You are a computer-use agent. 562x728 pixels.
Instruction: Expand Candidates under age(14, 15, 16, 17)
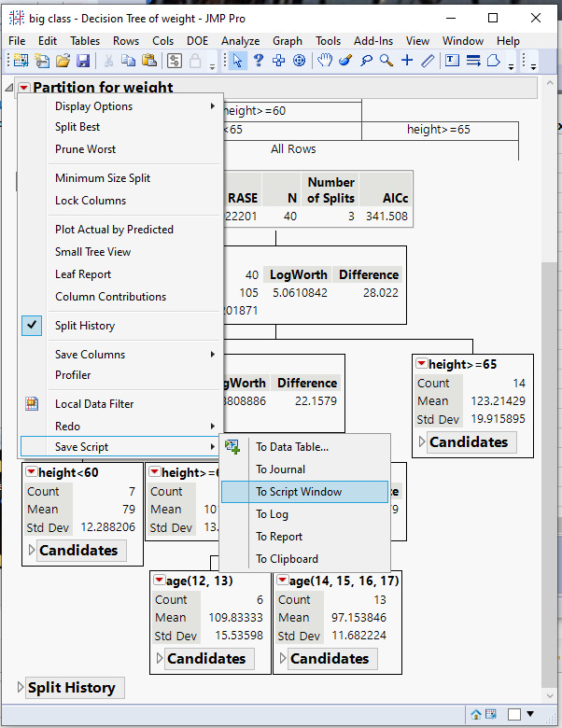282,658
